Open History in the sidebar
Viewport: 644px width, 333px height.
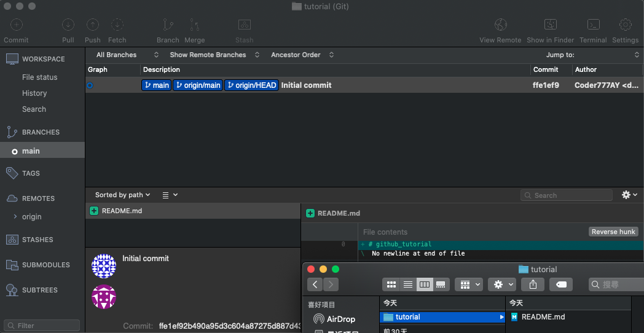pos(34,93)
